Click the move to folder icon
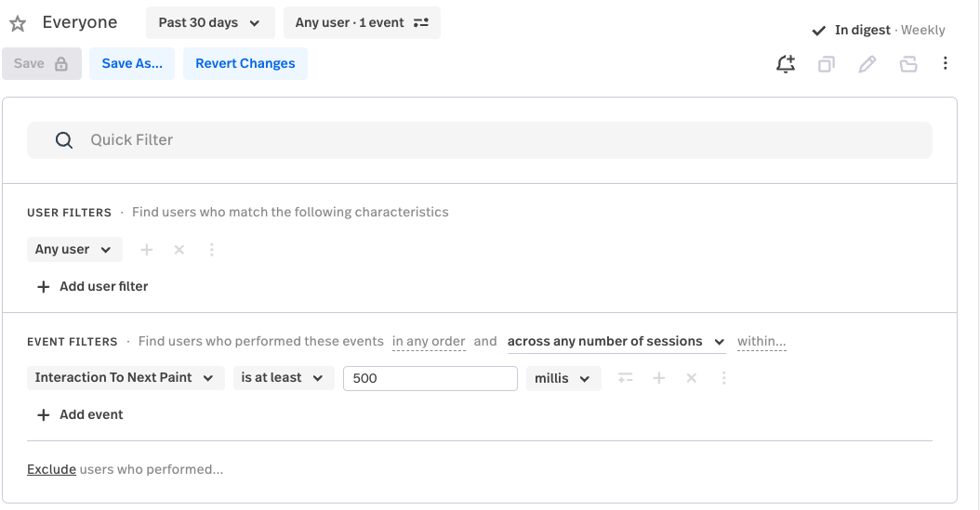Image resolution: width=980 pixels, height=510 pixels. [x=907, y=64]
